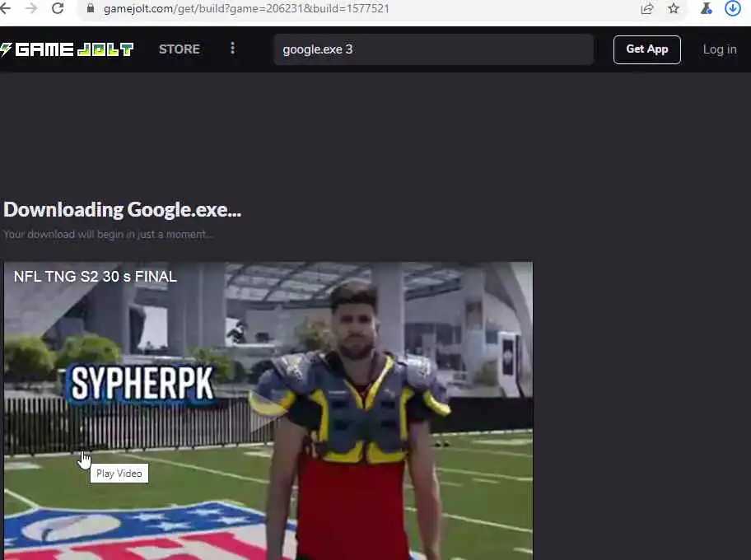The height and width of the screenshot is (560, 751).
Task: Focus the search field containing google.exe 3
Action: tap(433, 49)
